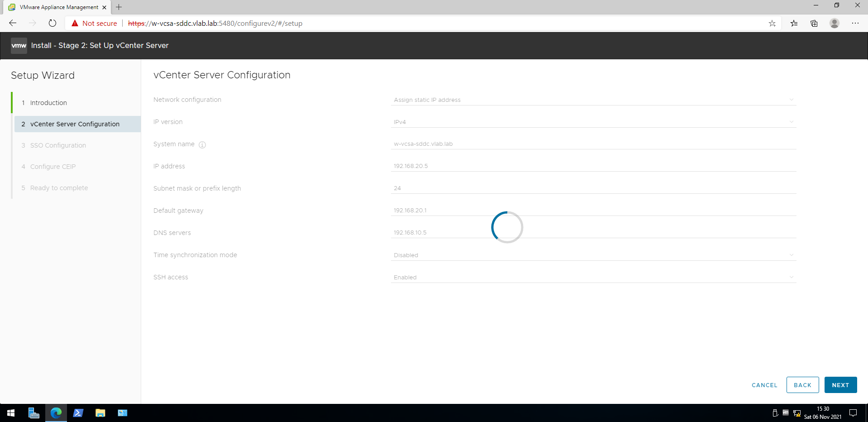Click the System name info icon

(202, 145)
